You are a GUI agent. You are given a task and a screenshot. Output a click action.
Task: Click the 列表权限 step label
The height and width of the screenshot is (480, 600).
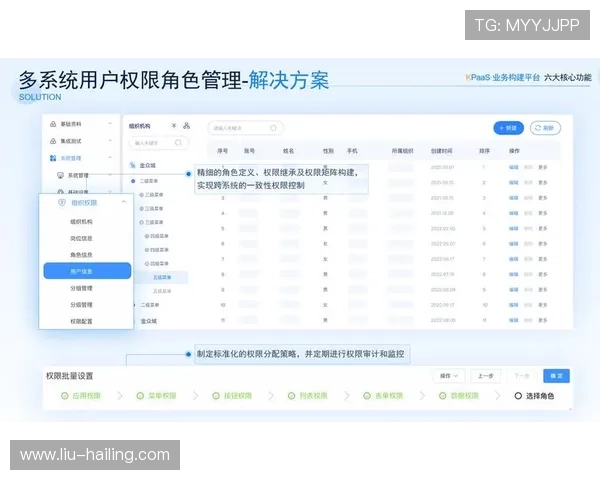(313, 396)
